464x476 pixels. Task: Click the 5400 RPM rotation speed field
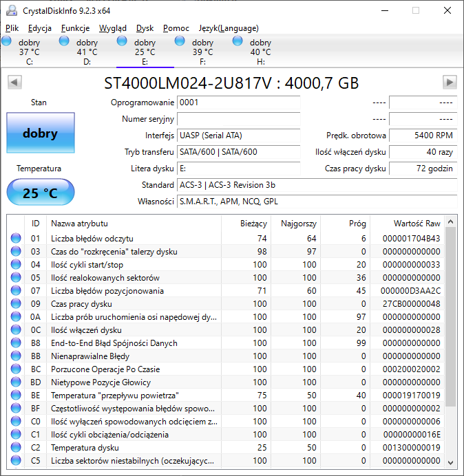point(423,136)
